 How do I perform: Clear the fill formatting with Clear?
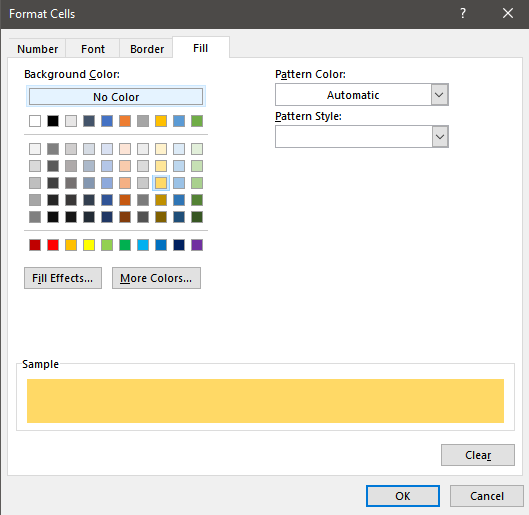pos(478,455)
